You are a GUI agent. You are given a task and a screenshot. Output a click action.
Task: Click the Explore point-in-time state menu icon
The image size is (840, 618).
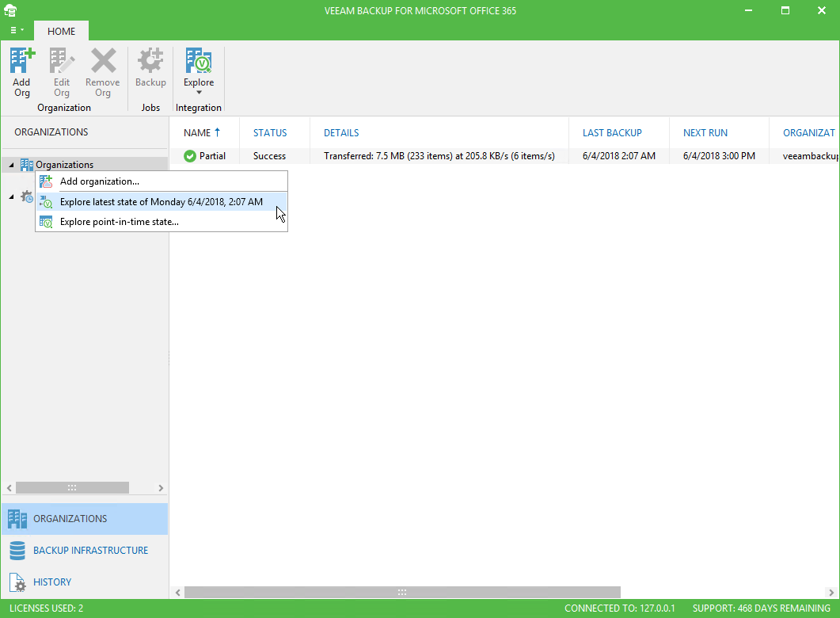(x=46, y=222)
